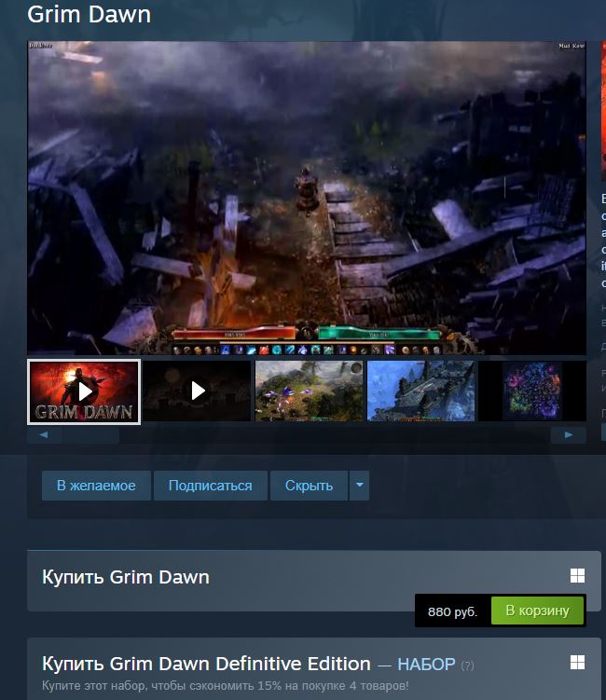Click the Купить Grim Dawn Definitive Edition heading
Screen dimensions: 606x700
click(x=206, y=664)
